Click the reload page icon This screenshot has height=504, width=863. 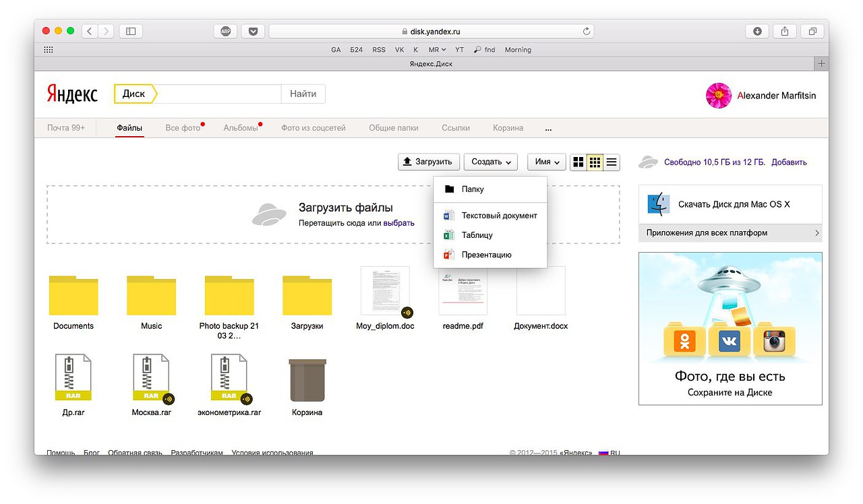(587, 31)
